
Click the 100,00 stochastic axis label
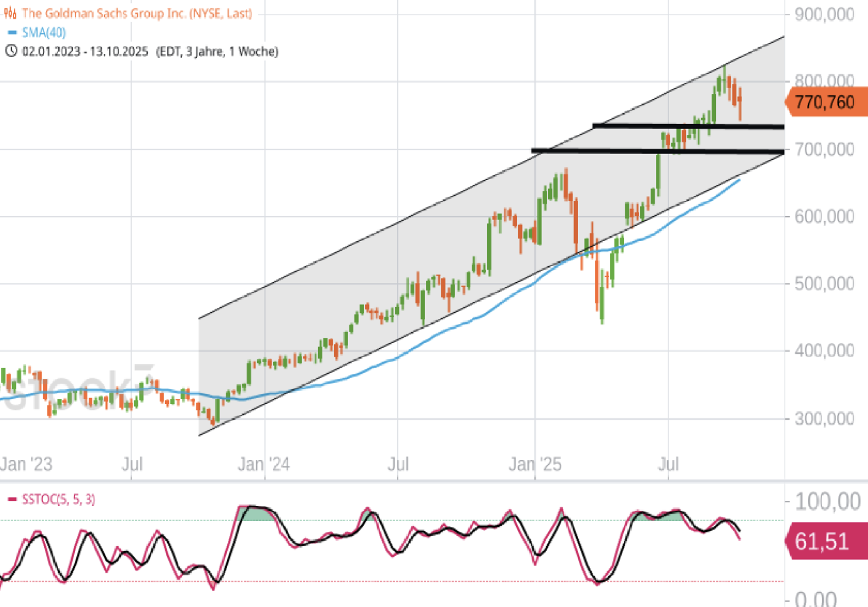(828, 502)
